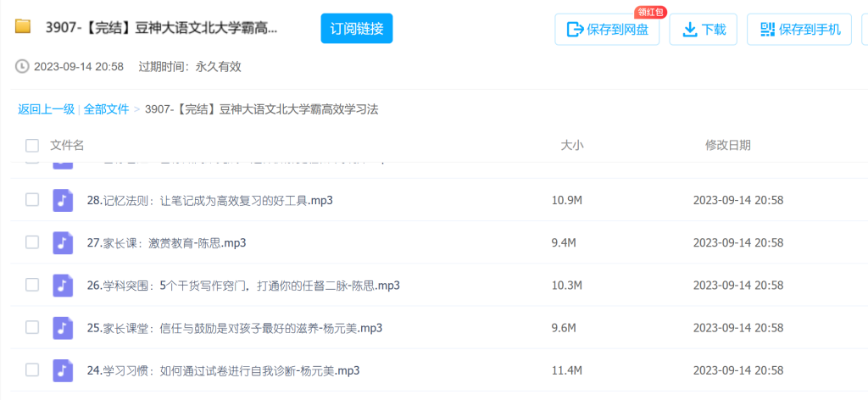Sort by 修改日期 column header
This screenshot has width=868, height=400.
(x=728, y=146)
